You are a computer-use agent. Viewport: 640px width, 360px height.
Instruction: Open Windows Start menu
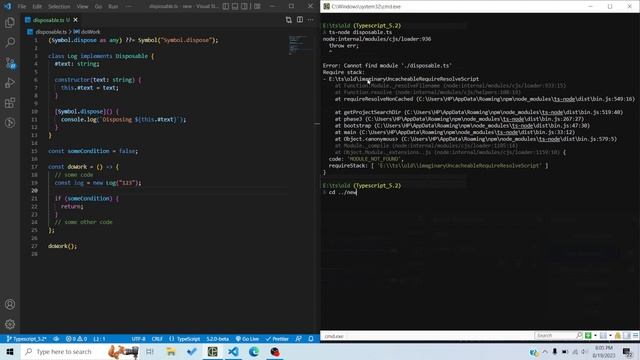10,351
